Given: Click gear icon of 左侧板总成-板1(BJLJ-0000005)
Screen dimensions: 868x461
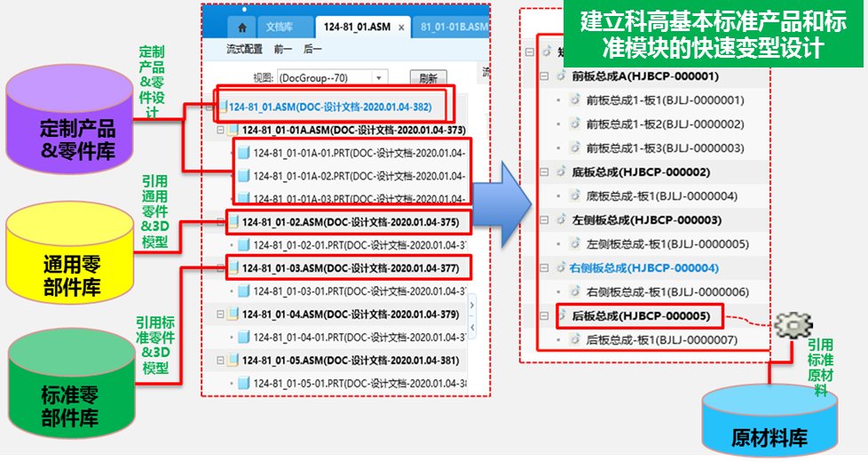Looking at the screenshot, I should coord(575,243).
